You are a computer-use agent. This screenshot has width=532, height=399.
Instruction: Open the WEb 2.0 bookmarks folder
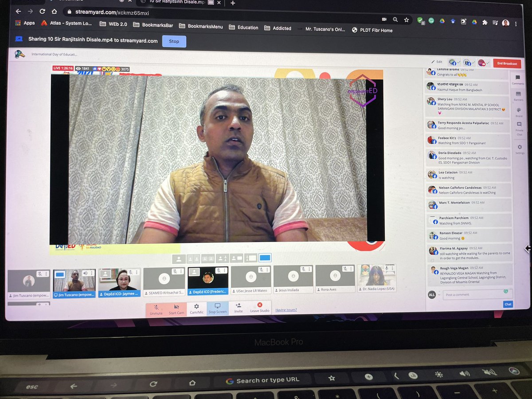[114, 24]
